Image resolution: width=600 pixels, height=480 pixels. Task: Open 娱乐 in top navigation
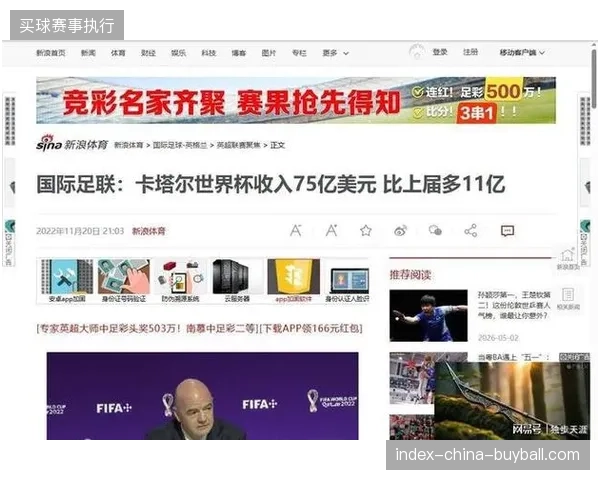pyautogui.click(x=179, y=53)
